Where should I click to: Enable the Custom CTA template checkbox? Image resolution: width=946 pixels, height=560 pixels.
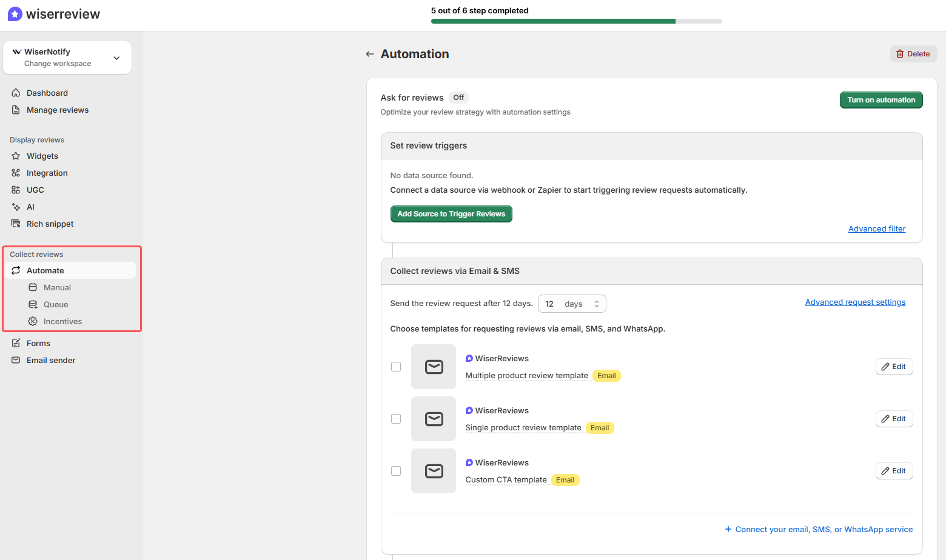point(396,471)
